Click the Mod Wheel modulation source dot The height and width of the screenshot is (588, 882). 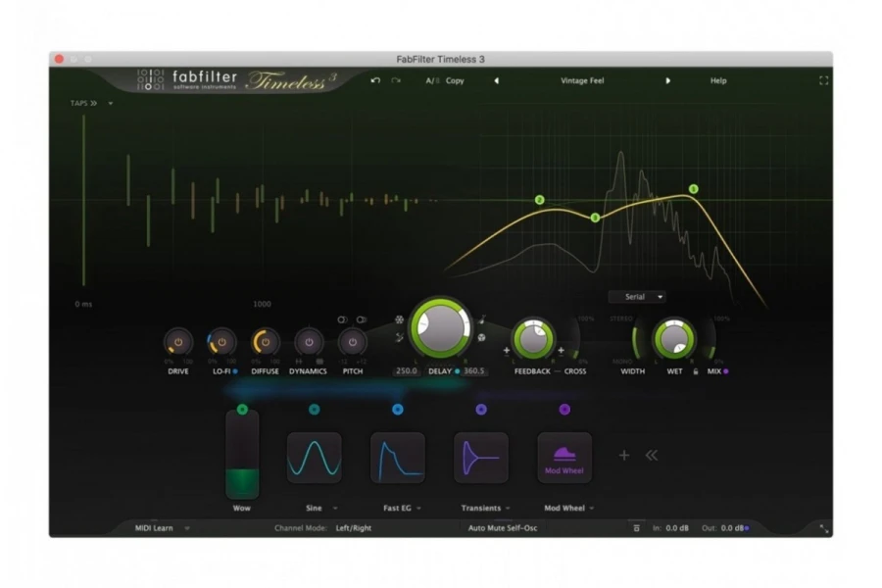click(x=564, y=409)
